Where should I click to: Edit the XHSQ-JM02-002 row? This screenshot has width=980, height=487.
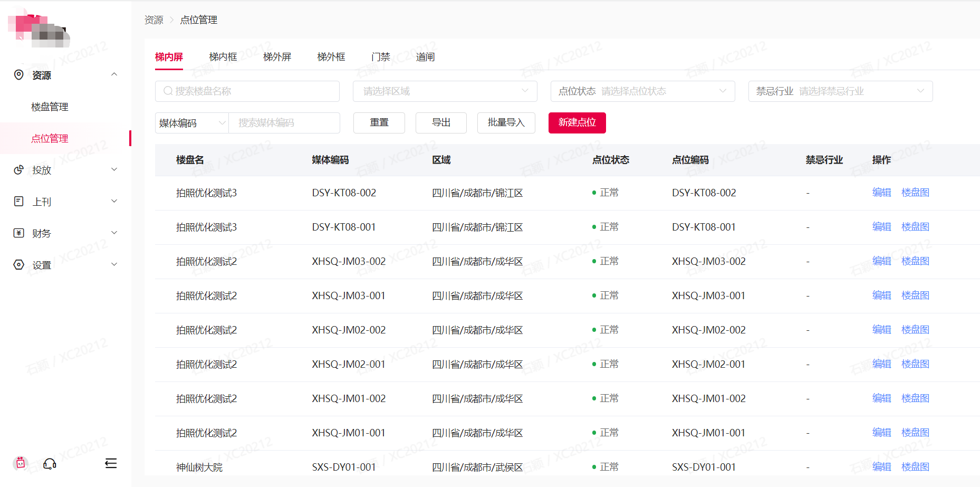(x=882, y=330)
